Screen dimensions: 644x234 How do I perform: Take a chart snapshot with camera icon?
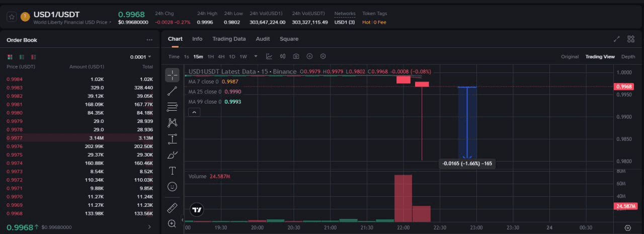(296, 56)
